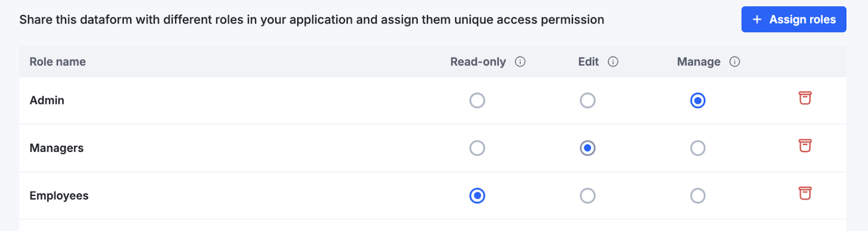Click the Assign roles button

coord(794,20)
